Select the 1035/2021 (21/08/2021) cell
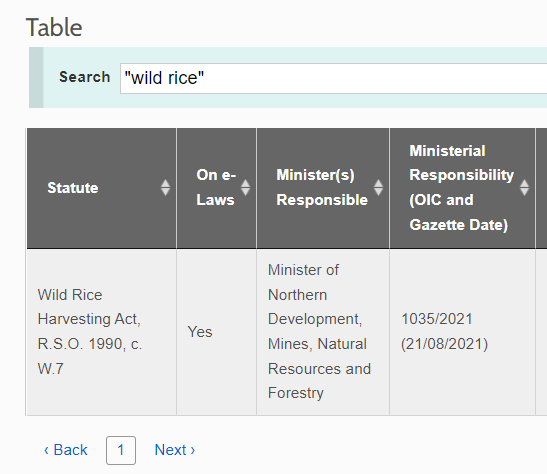The image size is (547, 474). click(x=462, y=332)
